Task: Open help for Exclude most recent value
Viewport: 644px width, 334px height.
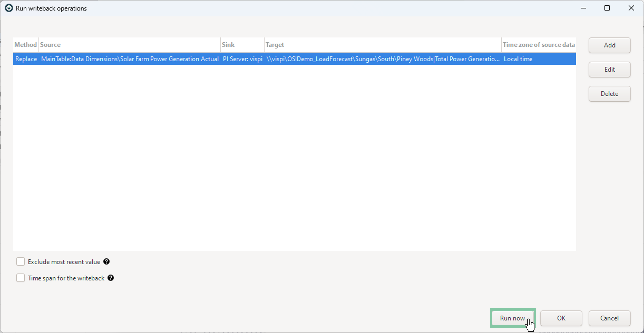Action: (107, 261)
